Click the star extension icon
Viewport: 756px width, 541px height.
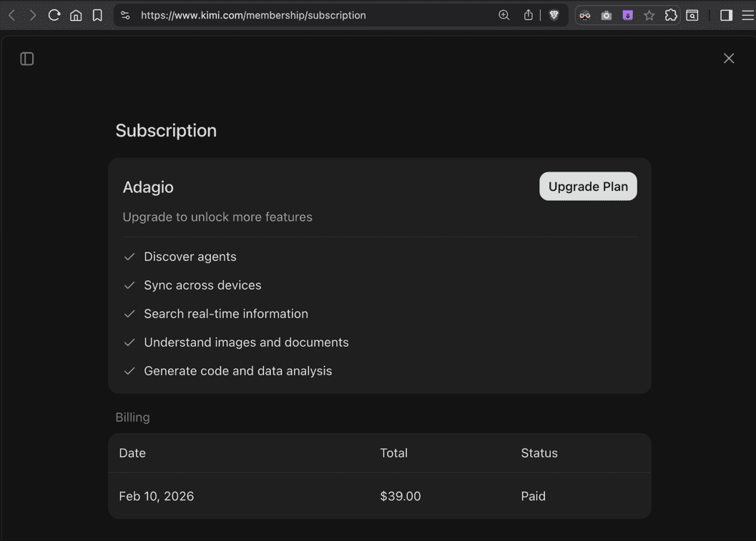649,15
